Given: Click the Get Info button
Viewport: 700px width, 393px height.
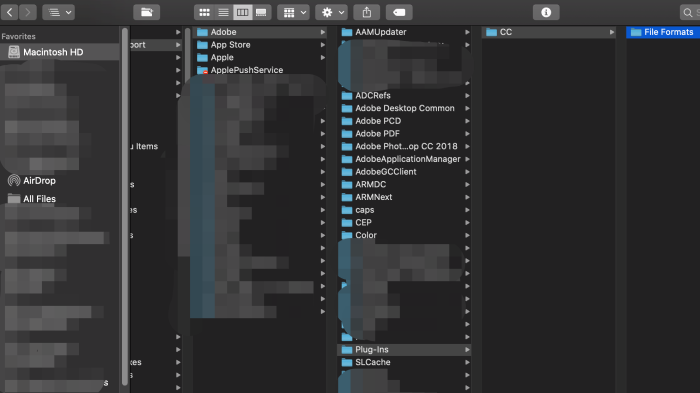Looking at the screenshot, I should 546,12.
